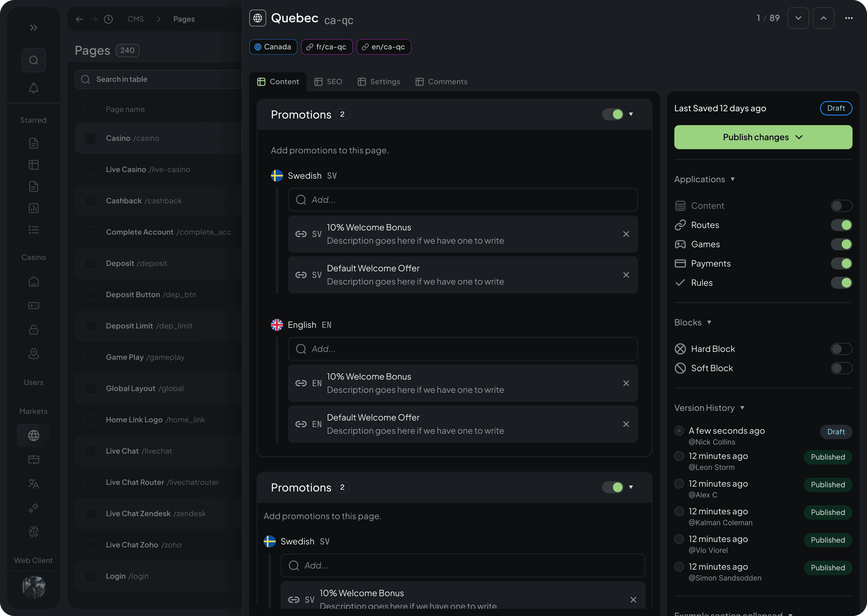This screenshot has height=616, width=867.
Task: Select the Leon Storm version radio button
Action: pos(679,456)
